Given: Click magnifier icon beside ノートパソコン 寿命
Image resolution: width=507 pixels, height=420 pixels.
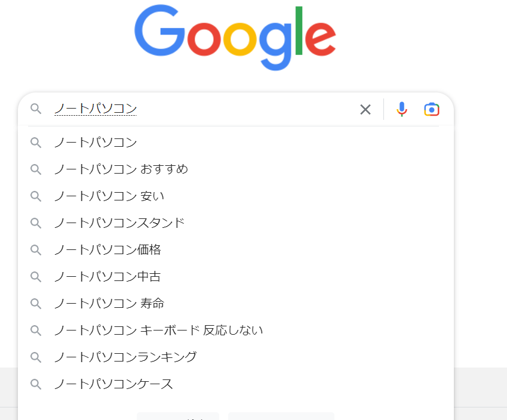Looking at the screenshot, I should click(x=36, y=304).
